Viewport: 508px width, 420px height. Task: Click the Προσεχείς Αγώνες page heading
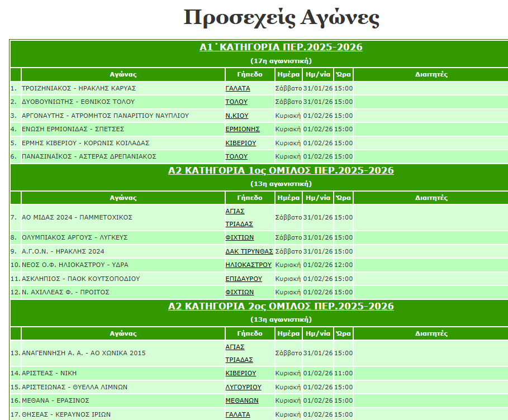(x=281, y=18)
